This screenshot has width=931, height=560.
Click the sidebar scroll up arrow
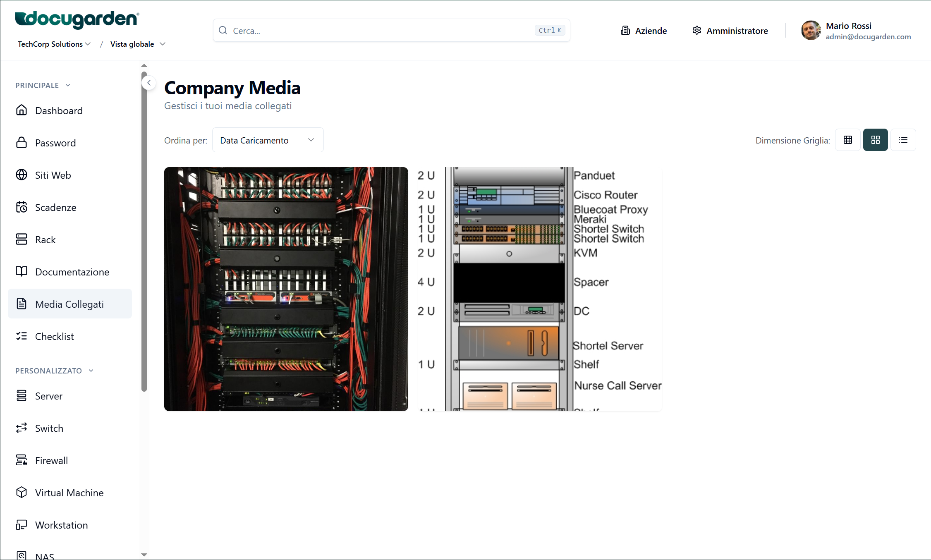coord(144,65)
